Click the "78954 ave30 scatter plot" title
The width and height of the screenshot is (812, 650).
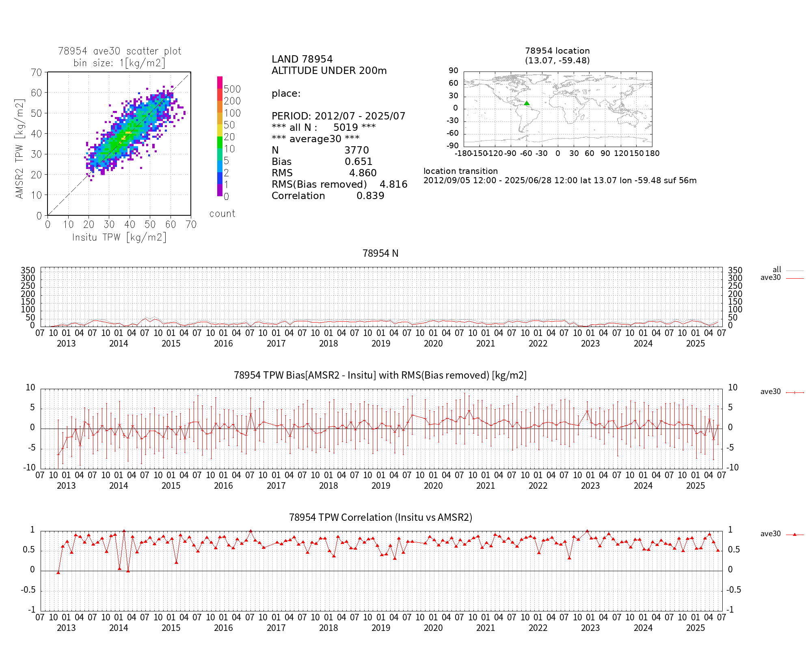(119, 51)
